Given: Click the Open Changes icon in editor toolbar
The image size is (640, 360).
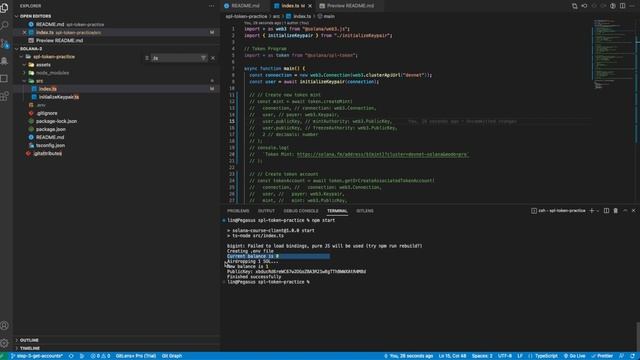Looking at the screenshot, I should [x=574, y=6].
